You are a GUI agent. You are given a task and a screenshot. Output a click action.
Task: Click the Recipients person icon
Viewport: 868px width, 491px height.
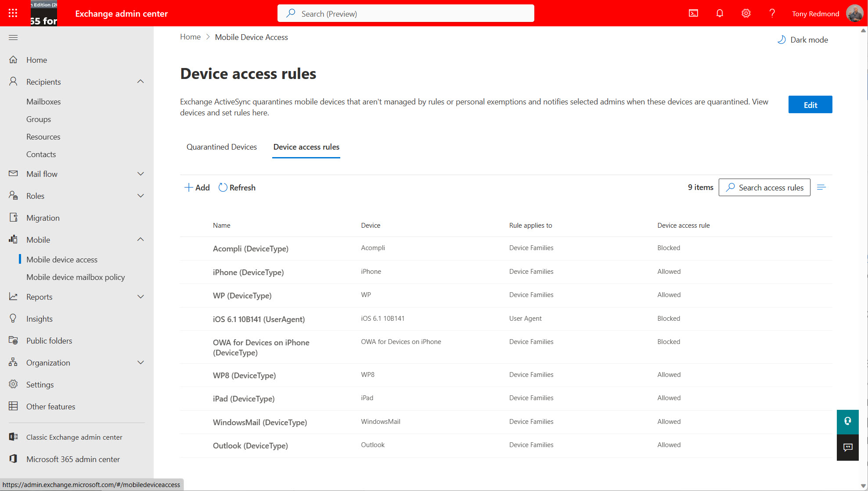[x=13, y=82]
